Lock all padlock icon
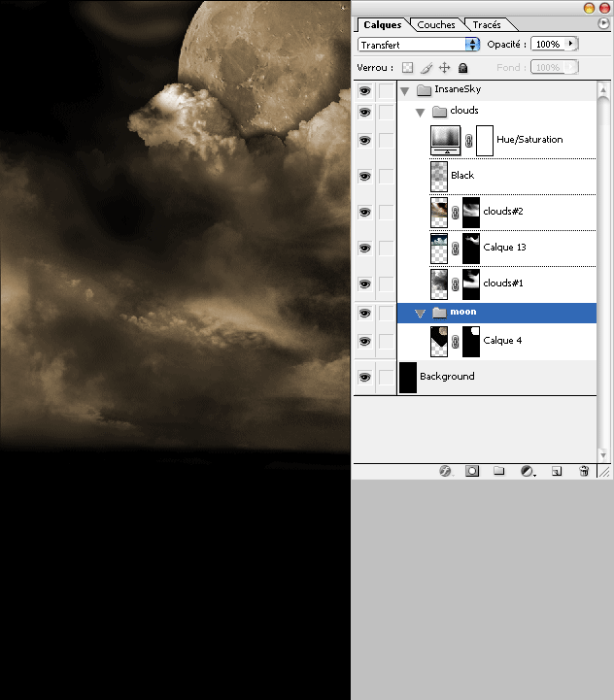Viewport: 614px width, 700px height. click(x=463, y=67)
